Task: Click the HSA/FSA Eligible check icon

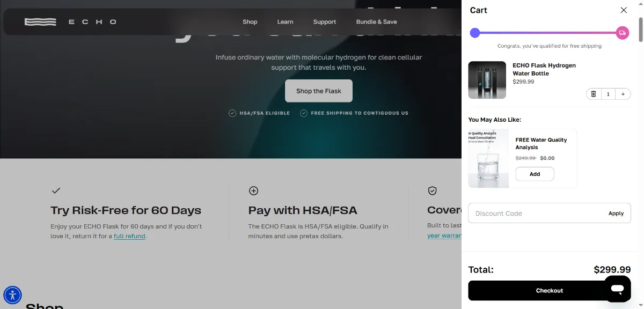Action: [x=232, y=113]
